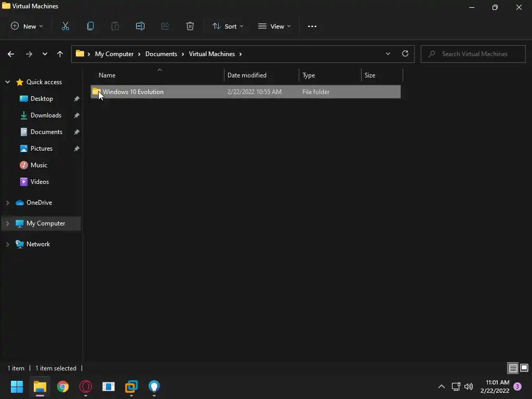532x399 pixels.
Task: Open Documents in the sidebar
Action: pyautogui.click(x=46, y=132)
